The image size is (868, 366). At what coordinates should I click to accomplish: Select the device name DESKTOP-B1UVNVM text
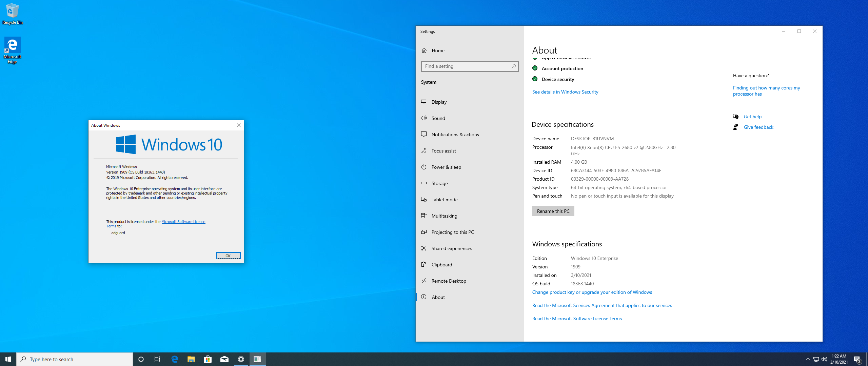[x=592, y=139]
